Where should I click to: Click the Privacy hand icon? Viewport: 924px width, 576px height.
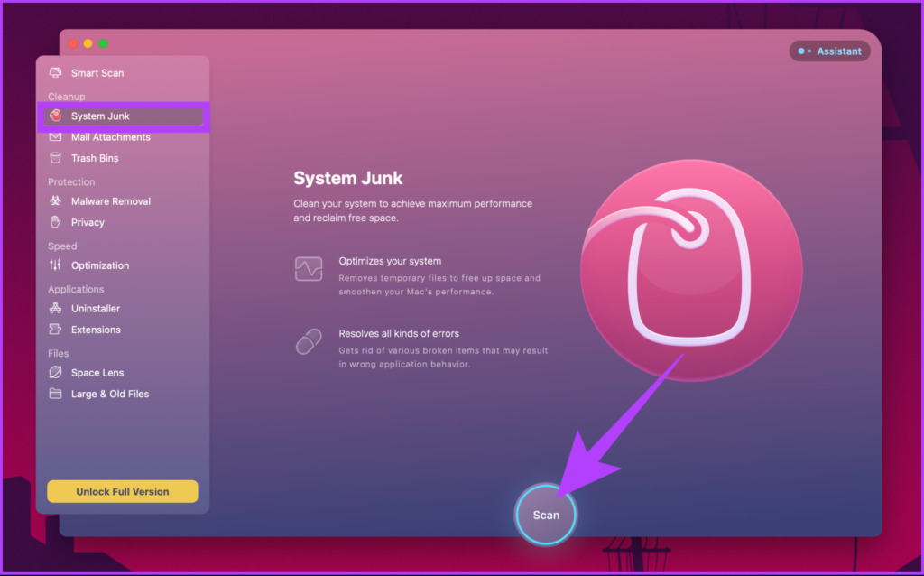click(x=55, y=222)
